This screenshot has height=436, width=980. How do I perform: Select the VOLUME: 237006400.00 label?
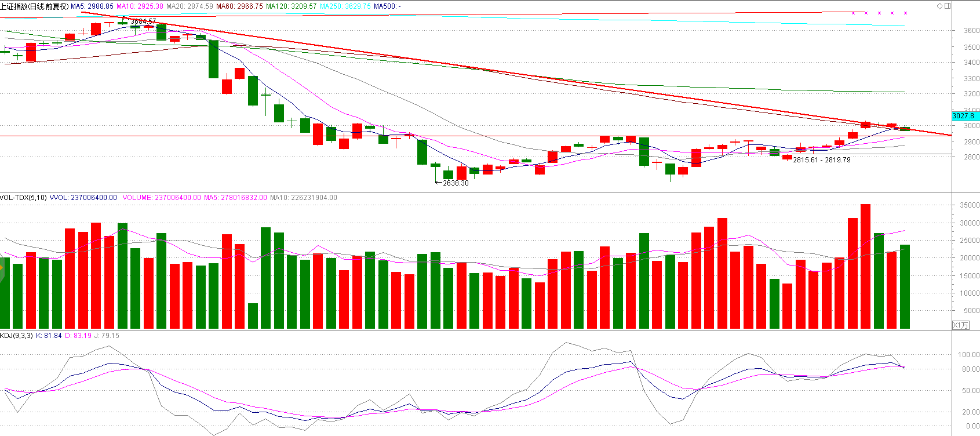[x=162, y=198]
